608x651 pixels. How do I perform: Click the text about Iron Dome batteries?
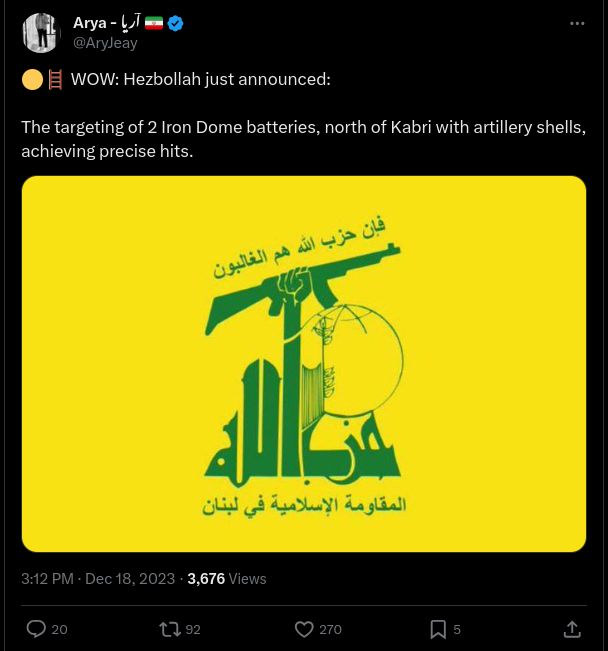303,140
